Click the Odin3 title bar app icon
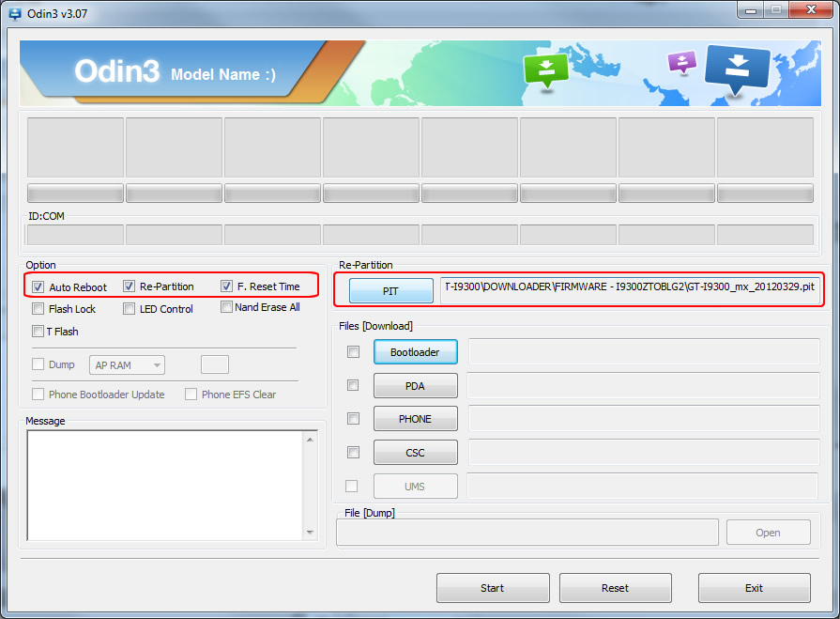This screenshot has width=840, height=619. coord(14,14)
